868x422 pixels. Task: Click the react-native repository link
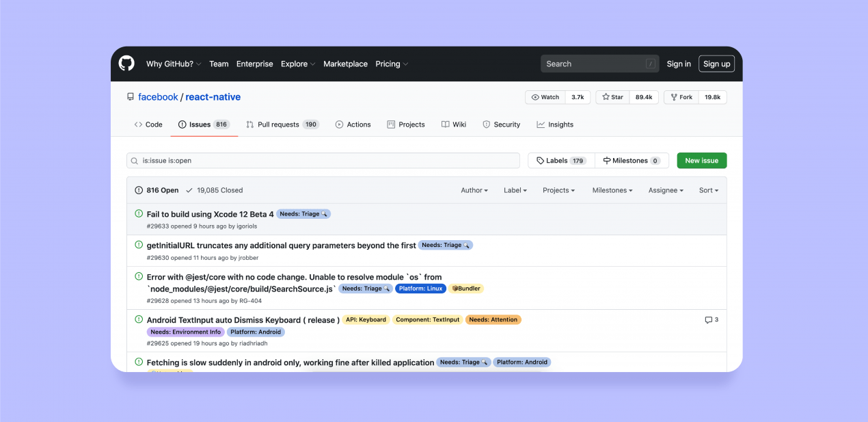point(213,97)
